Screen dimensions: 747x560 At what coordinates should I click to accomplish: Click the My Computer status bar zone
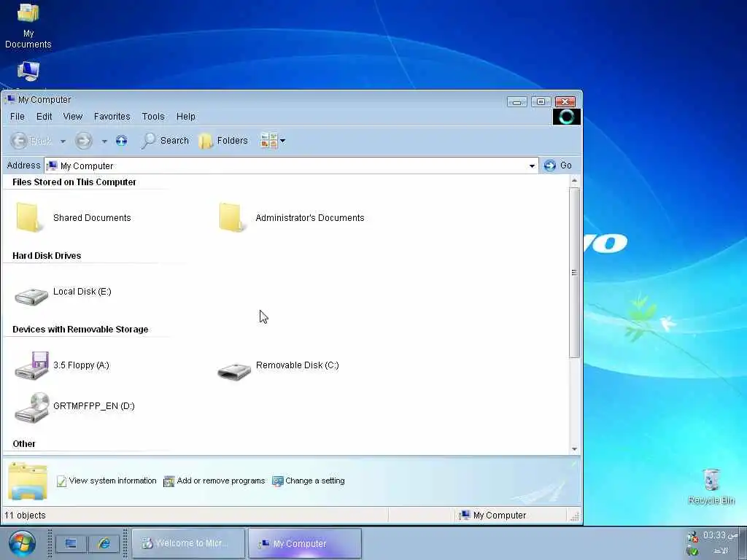point(492,516)
